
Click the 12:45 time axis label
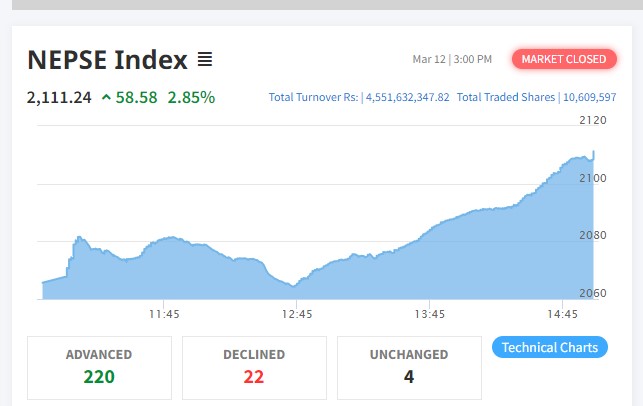click(298, 314)
